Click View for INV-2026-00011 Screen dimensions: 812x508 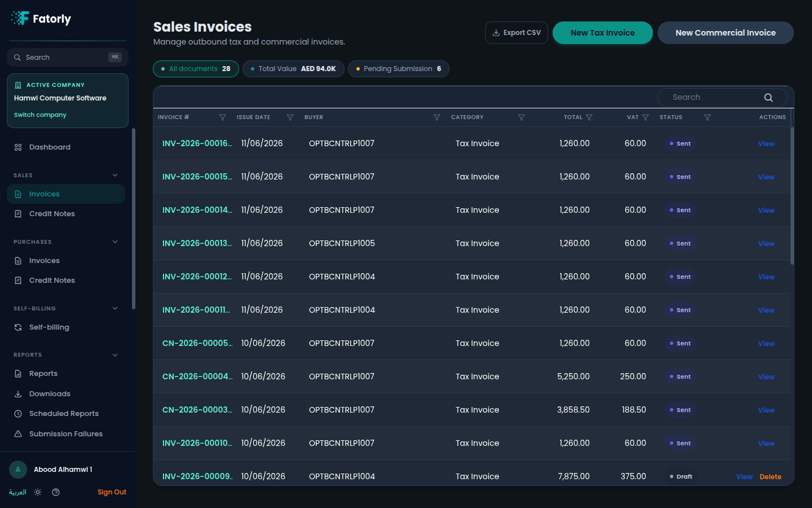(766, 310)
